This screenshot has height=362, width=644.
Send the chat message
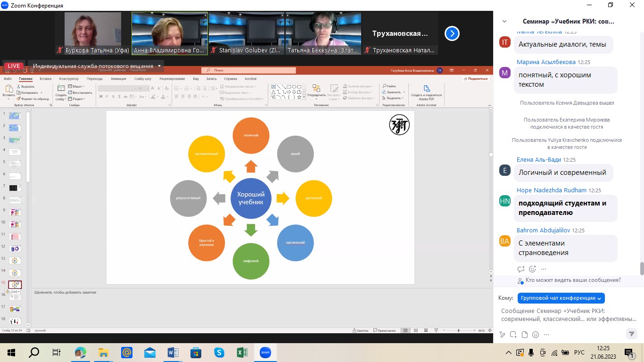tap(632, 334)
